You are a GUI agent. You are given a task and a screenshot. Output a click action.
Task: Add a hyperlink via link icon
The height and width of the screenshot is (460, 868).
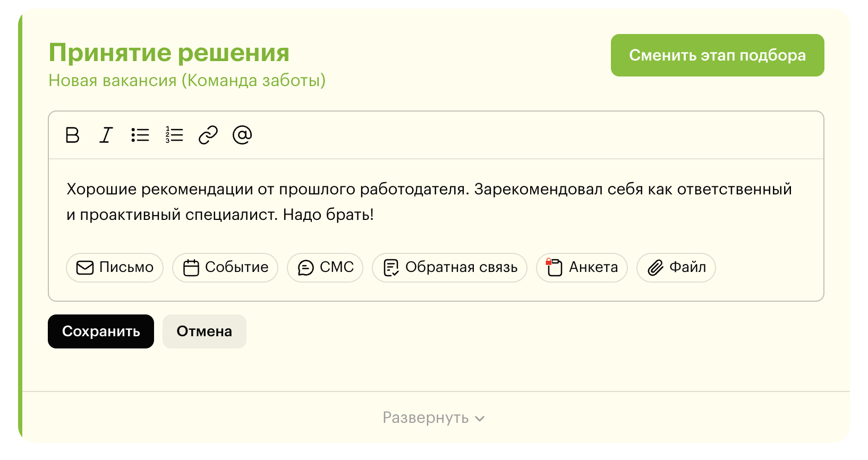208,135
